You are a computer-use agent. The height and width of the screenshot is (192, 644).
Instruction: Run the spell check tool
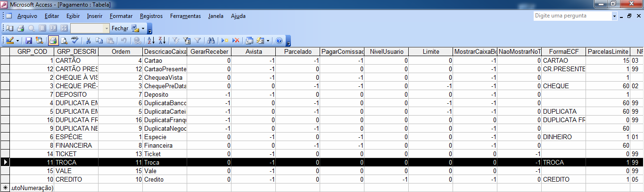[x=75, y=41]
